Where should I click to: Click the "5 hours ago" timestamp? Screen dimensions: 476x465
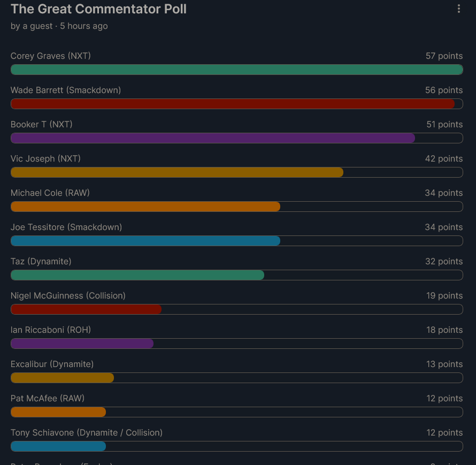coord(84,26)
